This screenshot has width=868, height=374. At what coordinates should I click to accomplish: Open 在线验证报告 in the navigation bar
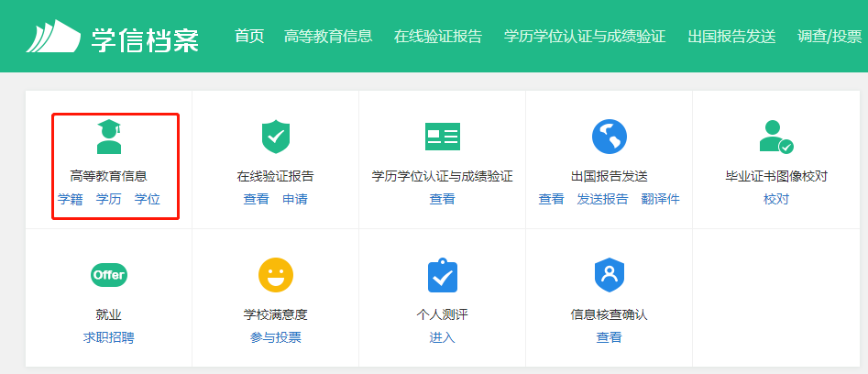(438, 37)
